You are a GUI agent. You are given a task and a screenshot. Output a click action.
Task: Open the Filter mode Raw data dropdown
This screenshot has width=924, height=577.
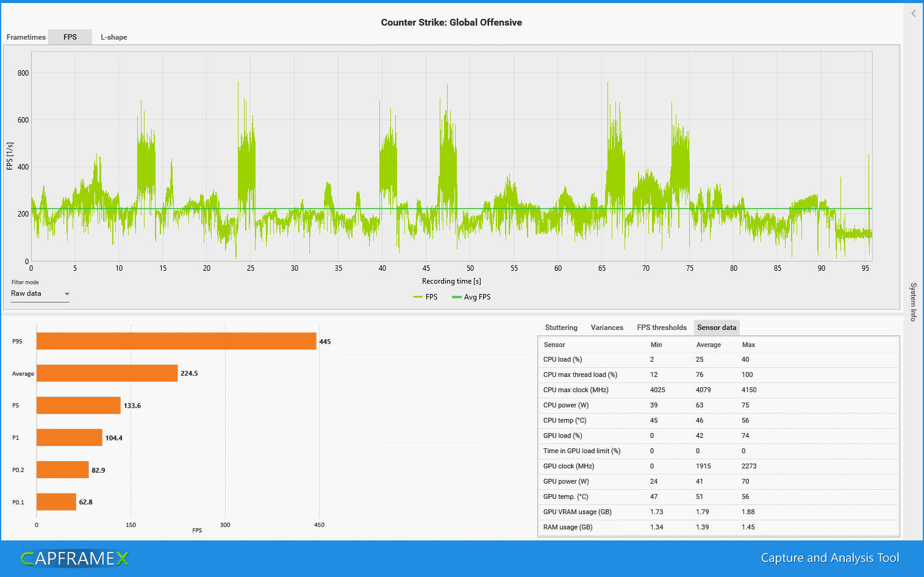pos(40,294)
